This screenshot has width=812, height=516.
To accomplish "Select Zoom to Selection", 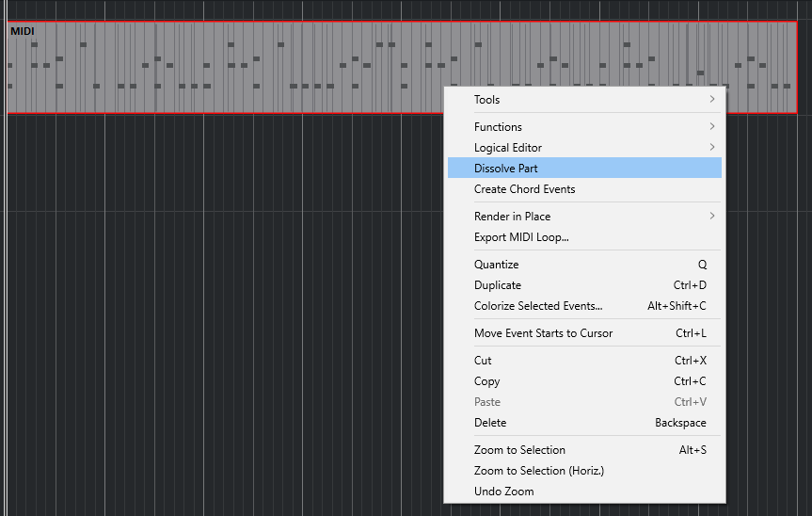I will 519,450.
